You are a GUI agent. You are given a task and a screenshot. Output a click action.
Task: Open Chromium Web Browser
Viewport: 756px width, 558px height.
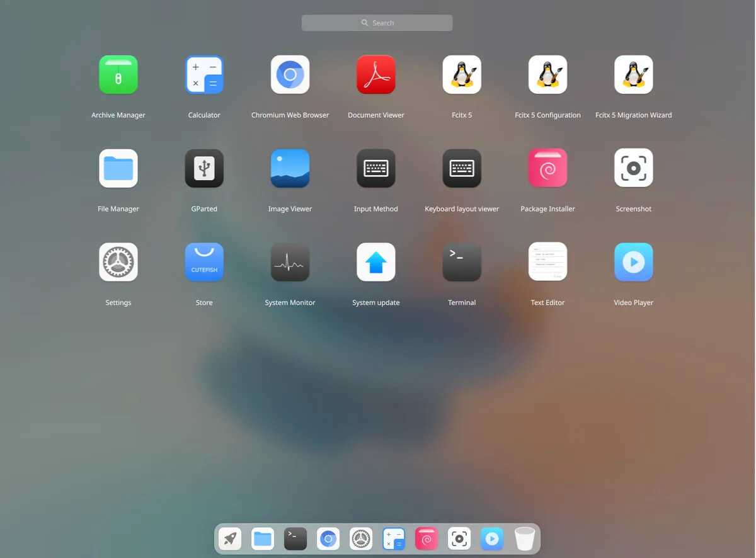click(290, 74)
